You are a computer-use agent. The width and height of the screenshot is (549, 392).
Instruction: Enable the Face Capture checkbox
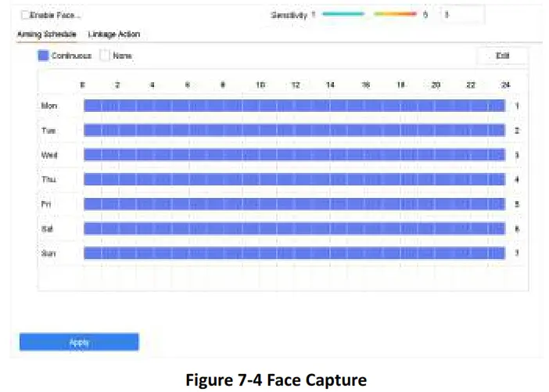coord(25,15)
